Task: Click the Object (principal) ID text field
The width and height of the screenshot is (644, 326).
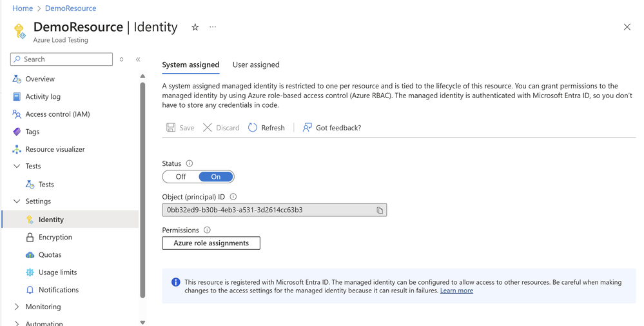Action: pyautogui.click(x=275, y=210)
